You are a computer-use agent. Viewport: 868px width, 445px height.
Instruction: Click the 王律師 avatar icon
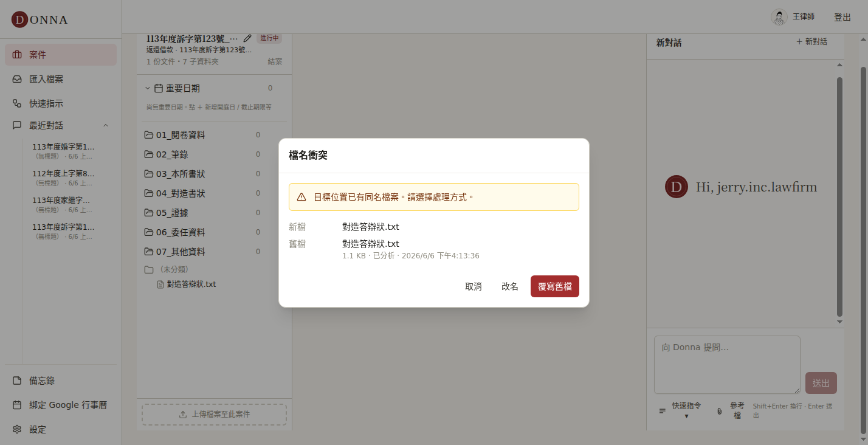pos(779,17)
